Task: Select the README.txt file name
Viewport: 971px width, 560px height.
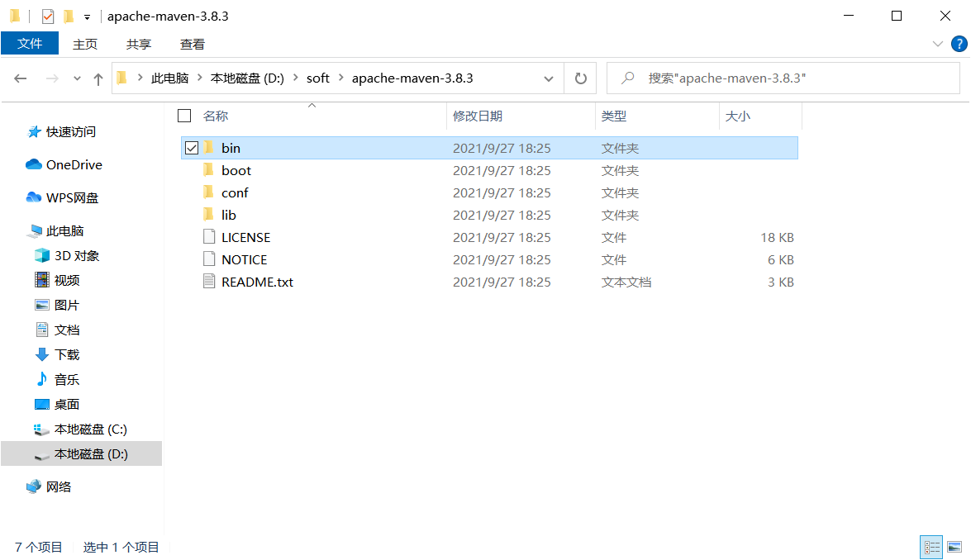Action: coord(258,282)
